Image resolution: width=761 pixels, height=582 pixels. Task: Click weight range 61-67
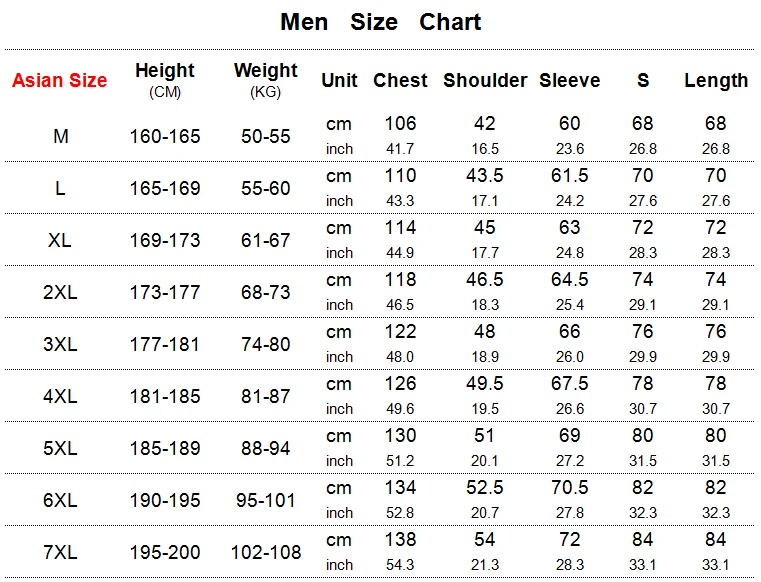[265, 240]
